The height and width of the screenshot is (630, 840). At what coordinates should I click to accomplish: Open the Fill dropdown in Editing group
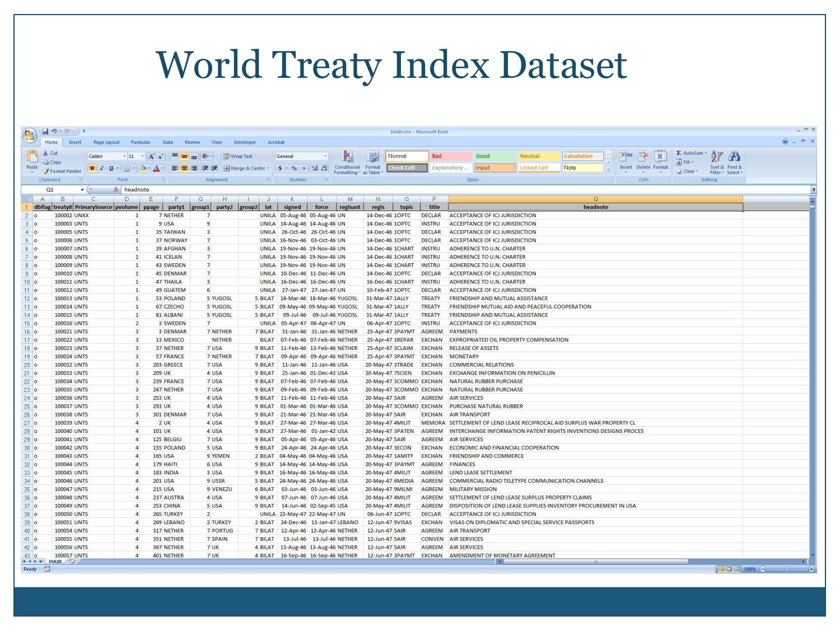click(x=685, y=162)
